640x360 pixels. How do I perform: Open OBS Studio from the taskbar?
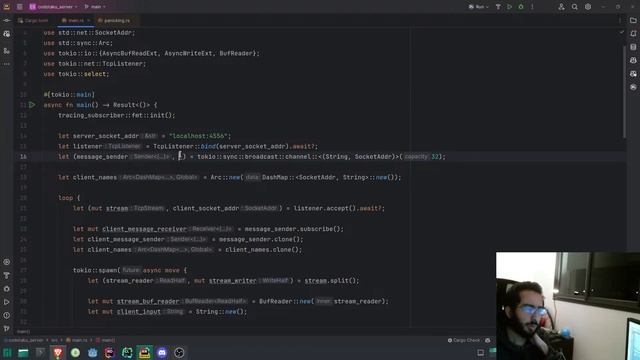(x=179, y=353)
